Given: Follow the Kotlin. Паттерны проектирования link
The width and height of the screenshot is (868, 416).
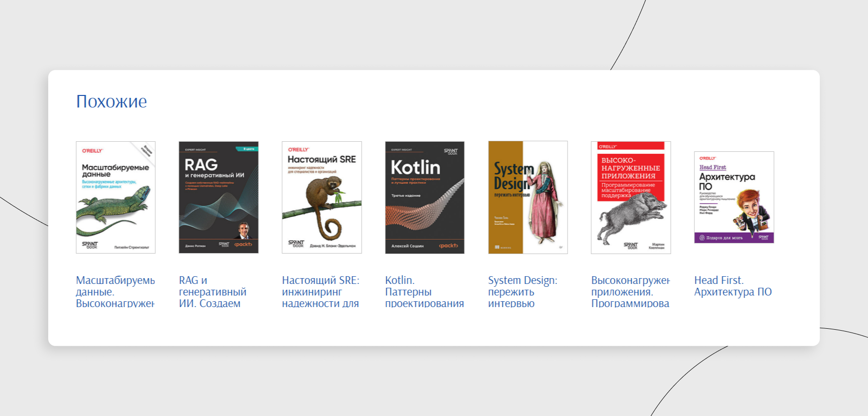Looking at the screenshot, I should [x=424, y=292].
